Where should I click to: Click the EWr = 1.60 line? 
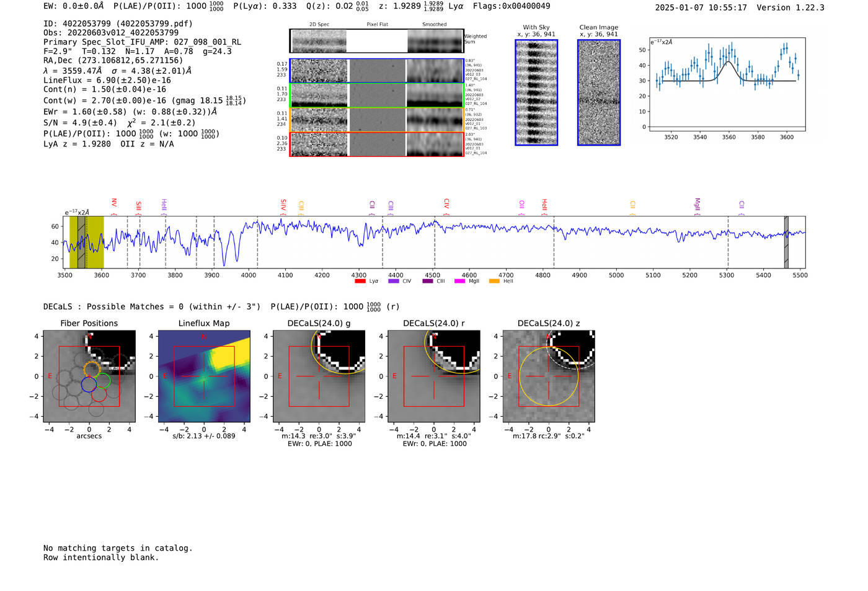130,112
